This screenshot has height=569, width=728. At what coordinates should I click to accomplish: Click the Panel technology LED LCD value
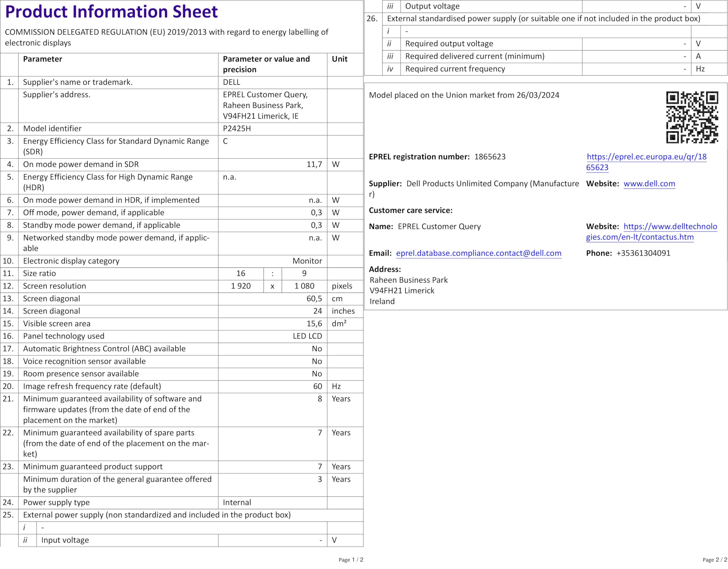coord(307,336)
